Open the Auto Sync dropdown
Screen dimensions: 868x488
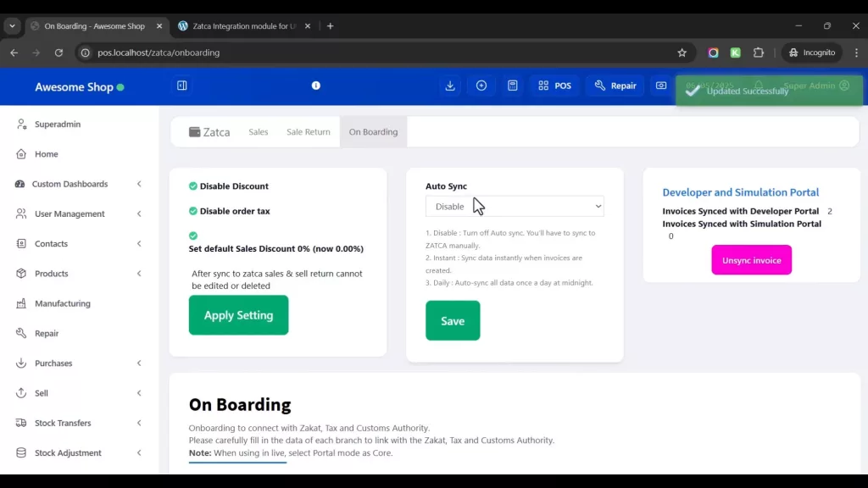tap(515, 207)
